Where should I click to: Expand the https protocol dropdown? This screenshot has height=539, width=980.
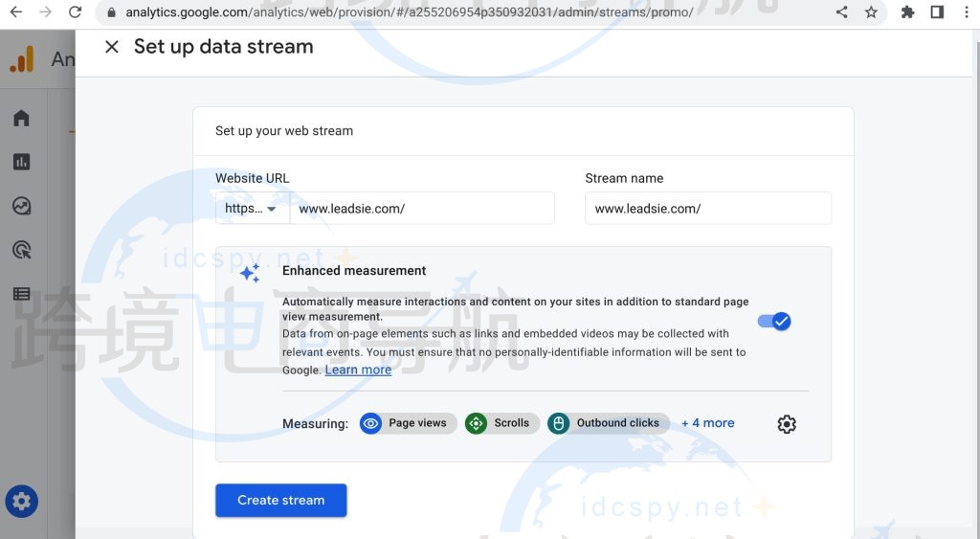[x=252, y=209]
